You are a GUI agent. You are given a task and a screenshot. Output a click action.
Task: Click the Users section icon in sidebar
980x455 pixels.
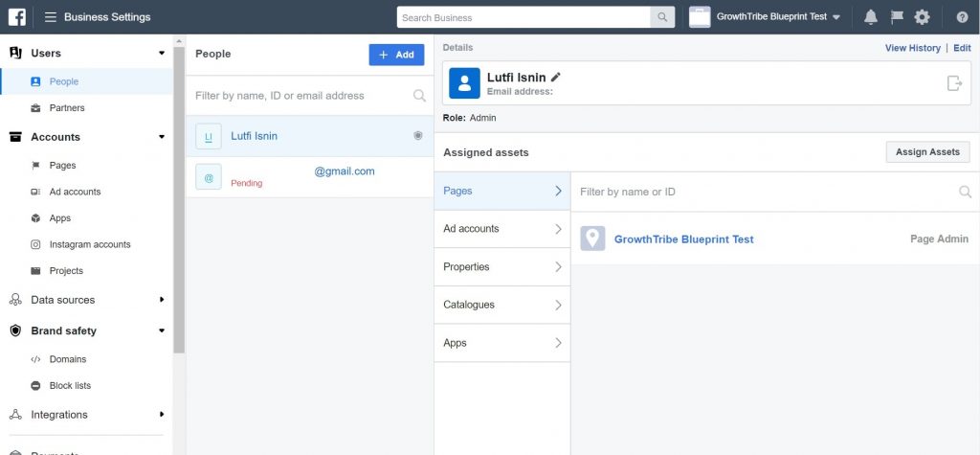coord(15,53)
